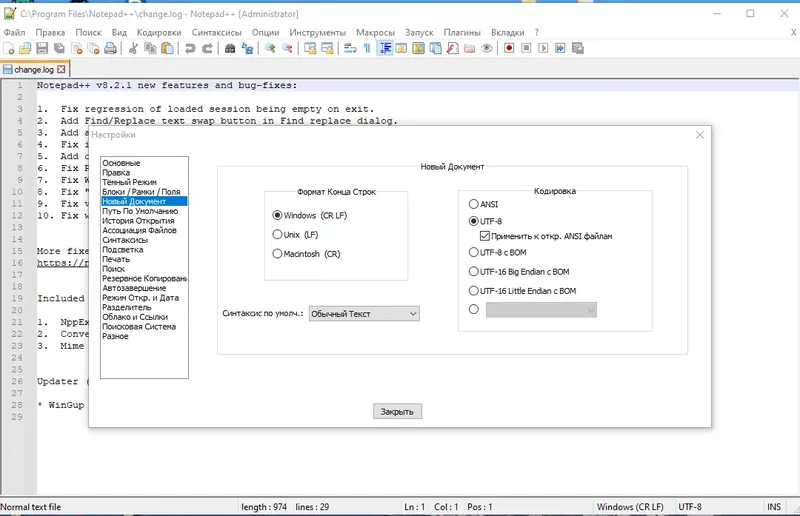Click Windows (CR LF) in status bar
Screen dimensions: 800x516
630,507
